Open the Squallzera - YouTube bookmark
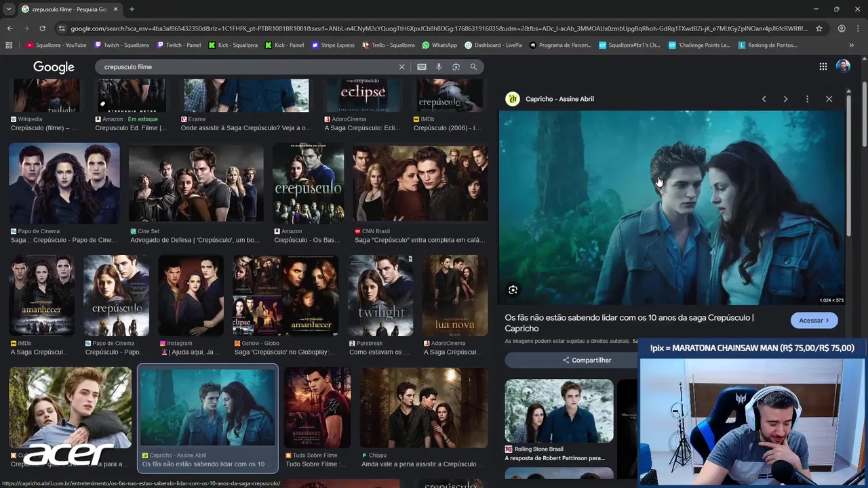868x488 pixels. (56, 45)
